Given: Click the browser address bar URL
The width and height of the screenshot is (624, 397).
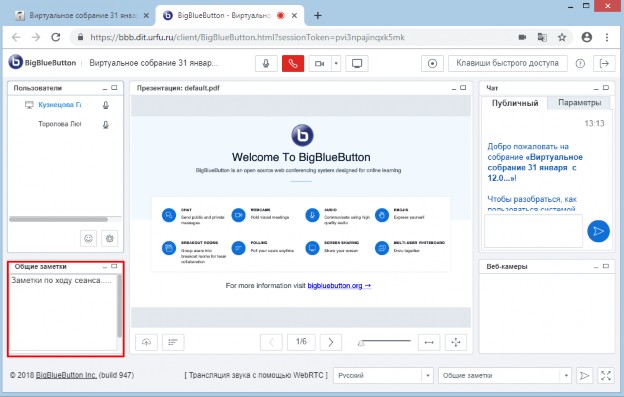Looking at the screenshot, I should (247, 37).
